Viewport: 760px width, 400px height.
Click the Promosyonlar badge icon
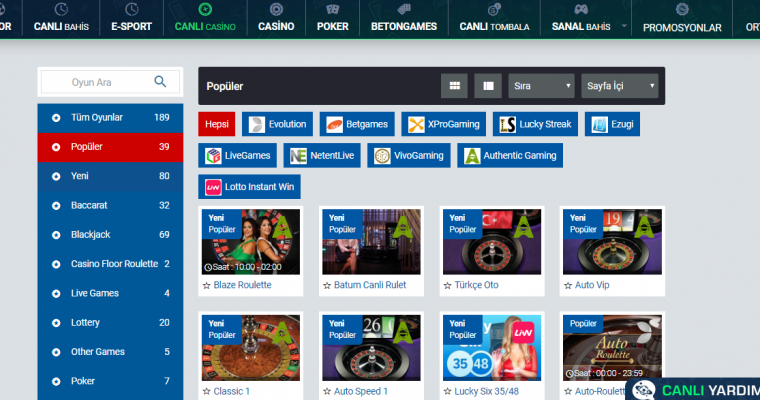click(x=682, y=9)
